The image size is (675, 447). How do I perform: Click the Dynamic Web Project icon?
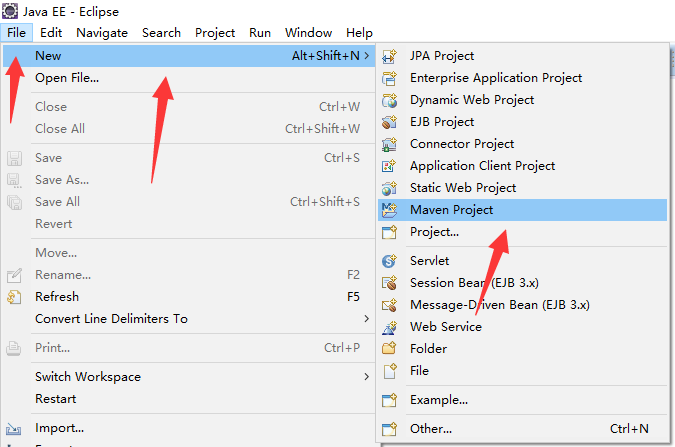pos(390,100)
